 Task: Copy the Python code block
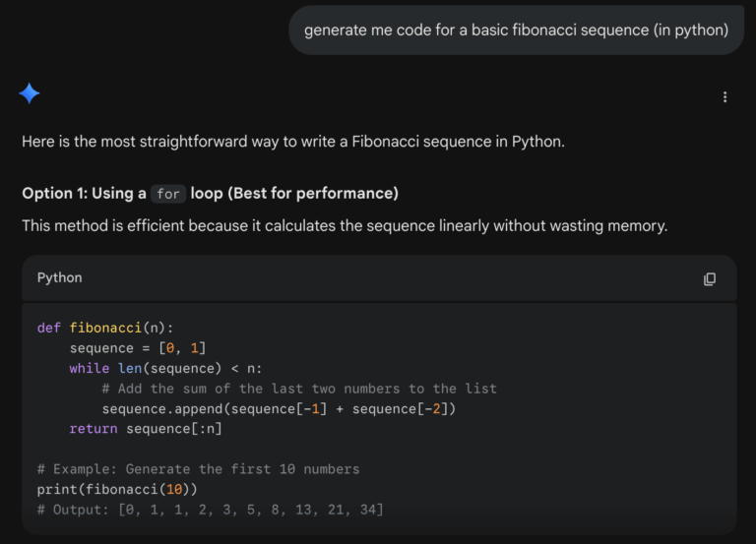tap(710, 278)
